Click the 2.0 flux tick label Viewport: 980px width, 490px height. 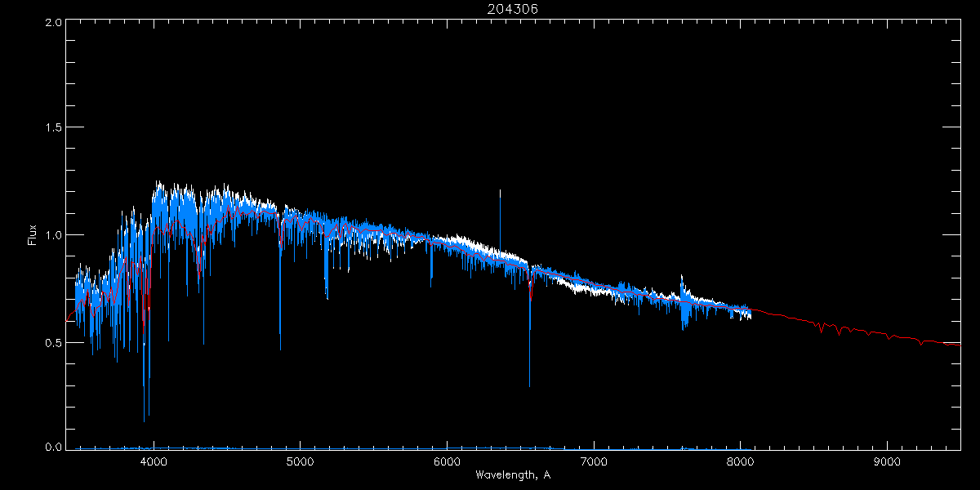click(54, 22)
